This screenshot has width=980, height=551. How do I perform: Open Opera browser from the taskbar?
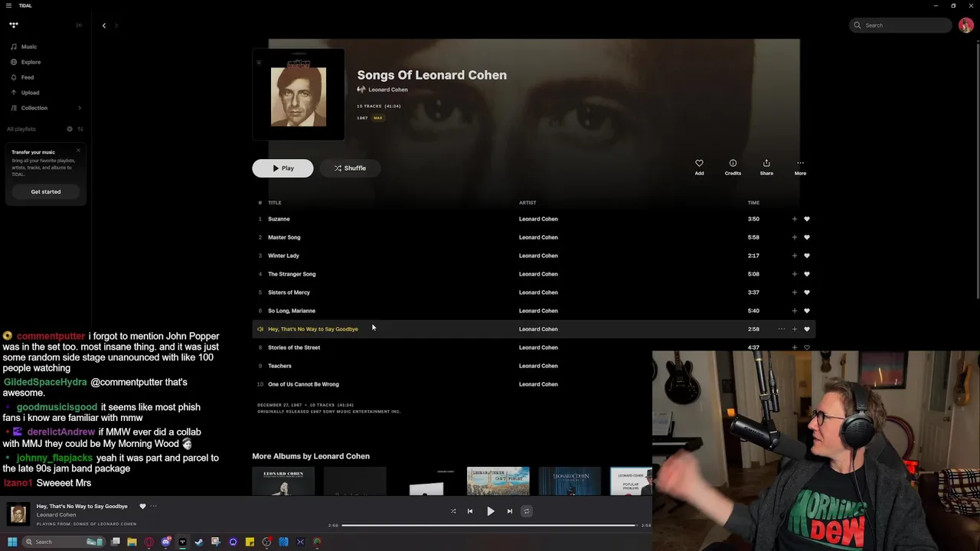tap(149, 542)
